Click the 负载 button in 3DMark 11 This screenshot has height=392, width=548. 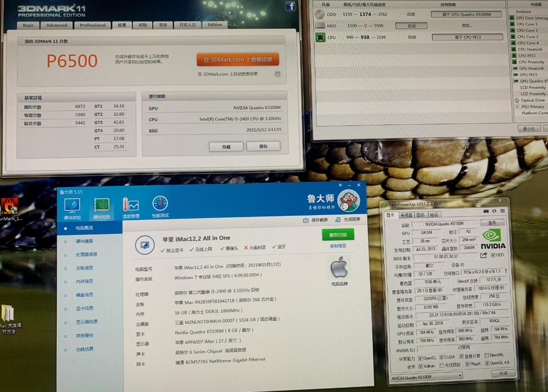tap(226, 147)
